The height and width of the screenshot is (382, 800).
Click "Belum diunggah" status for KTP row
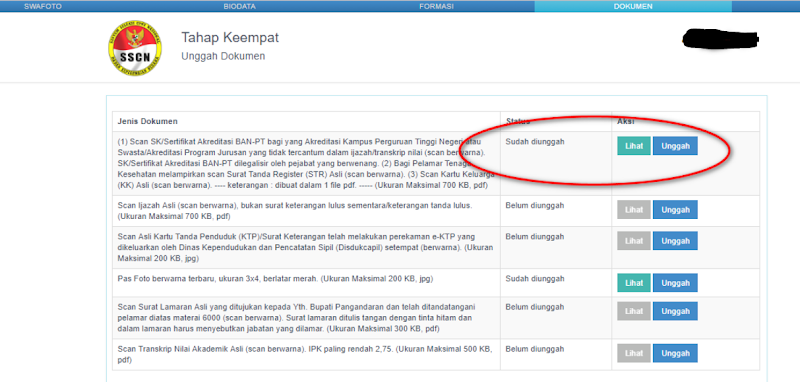535,237
